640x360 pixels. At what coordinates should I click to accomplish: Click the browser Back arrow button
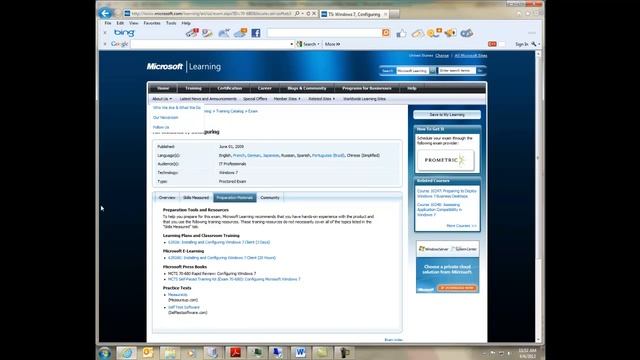click(105, 13)
